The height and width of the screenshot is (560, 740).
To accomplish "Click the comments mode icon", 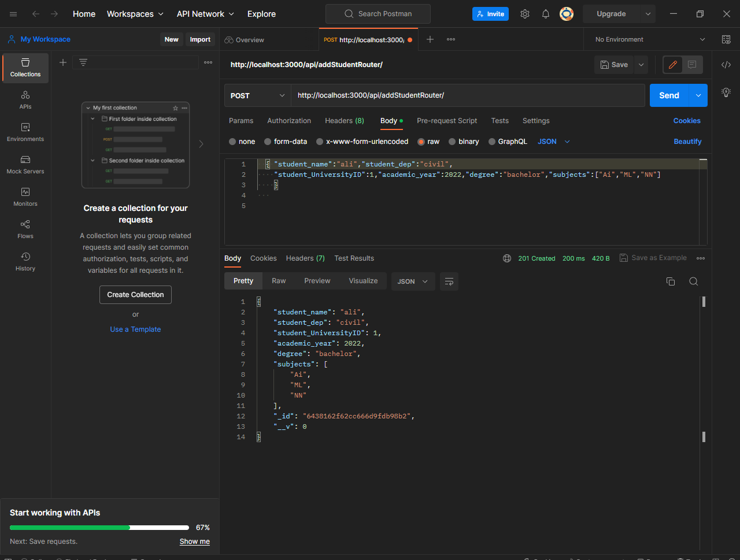I will pos(692,65).
